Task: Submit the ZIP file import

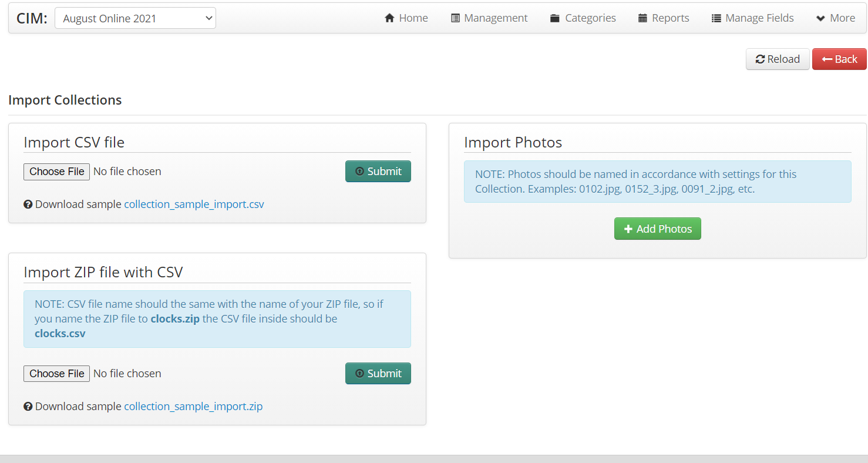Action: coord(378,374)
